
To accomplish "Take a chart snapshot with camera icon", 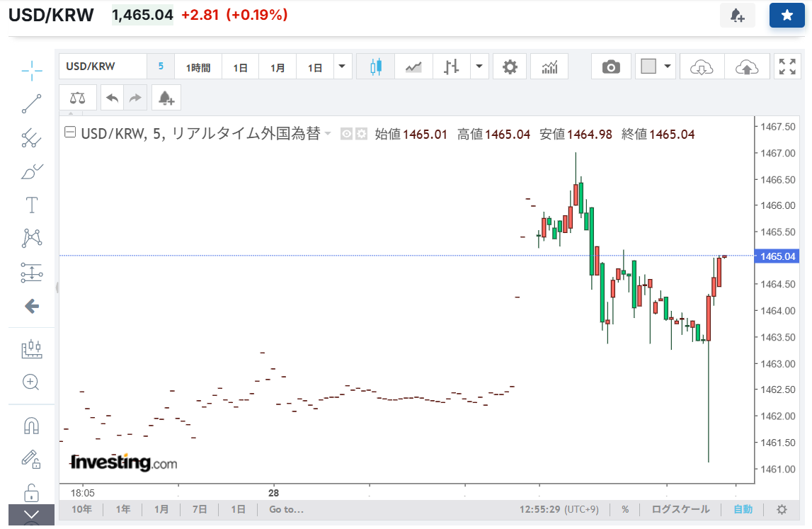I will [611, 67].
